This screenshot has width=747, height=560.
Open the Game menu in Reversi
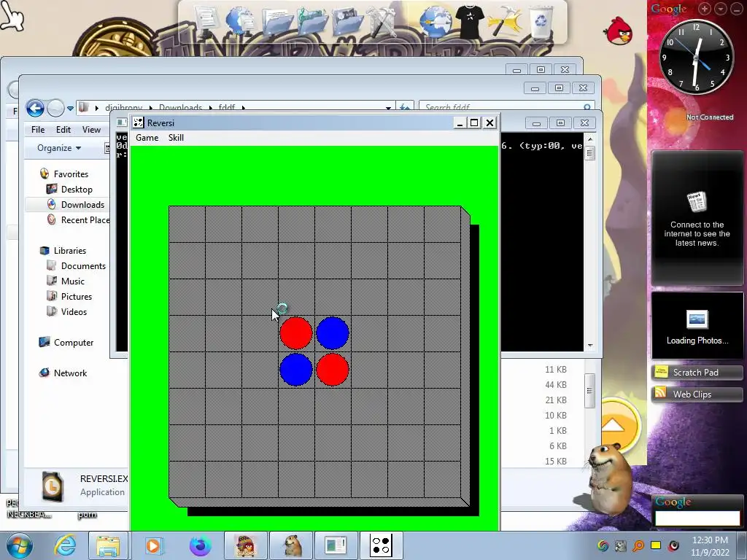tap(147, 138)
